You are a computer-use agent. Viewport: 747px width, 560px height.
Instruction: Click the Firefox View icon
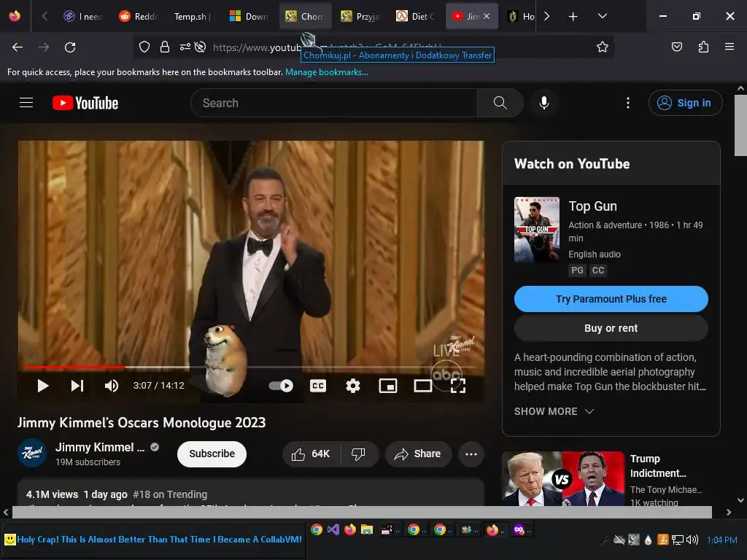pyautogui.click(x=15, y=16)
